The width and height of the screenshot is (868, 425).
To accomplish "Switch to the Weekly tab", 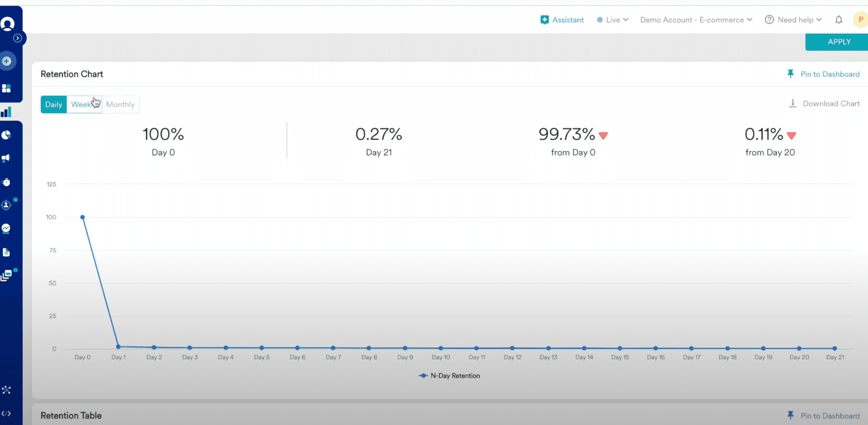I will (84, 105).
